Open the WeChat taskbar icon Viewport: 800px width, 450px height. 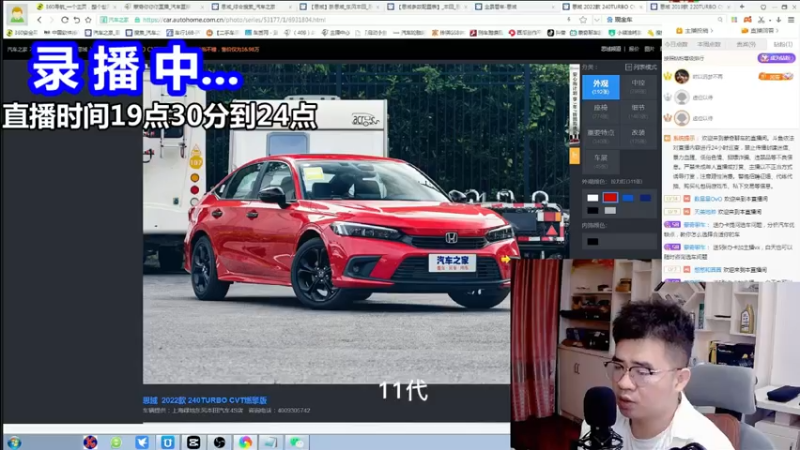(x=296, y=442)
